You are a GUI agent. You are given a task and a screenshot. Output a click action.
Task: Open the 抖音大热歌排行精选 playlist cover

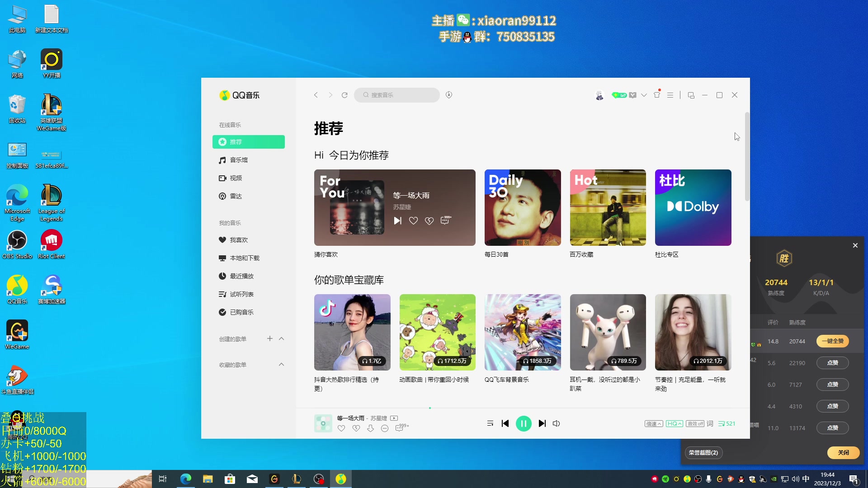pyautogui.click(x=352, y=332)
